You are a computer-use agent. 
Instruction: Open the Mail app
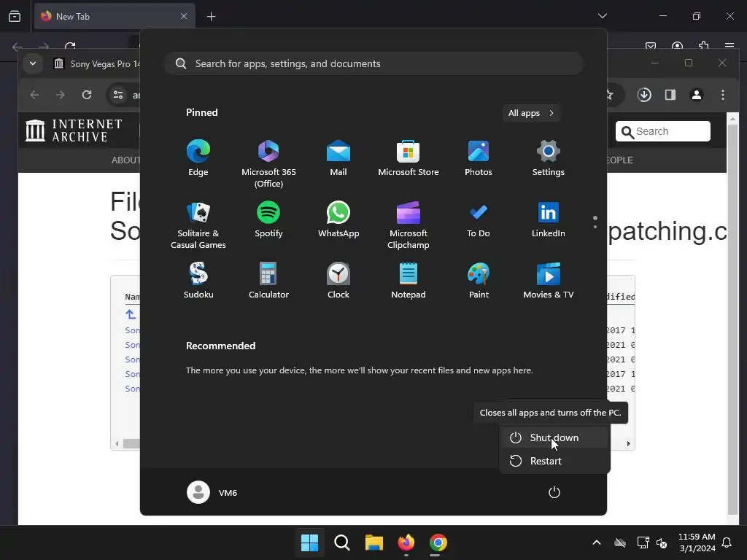[338, 158]
